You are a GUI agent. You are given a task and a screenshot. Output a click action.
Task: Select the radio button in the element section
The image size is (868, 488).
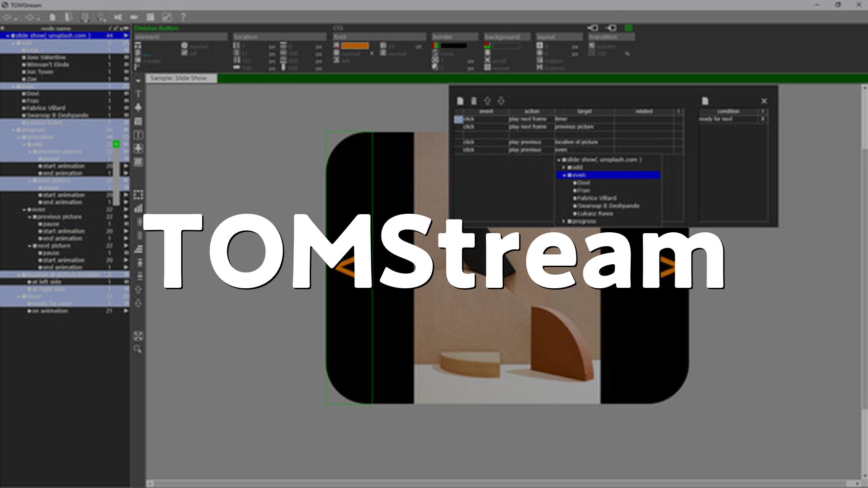point(184,46)
